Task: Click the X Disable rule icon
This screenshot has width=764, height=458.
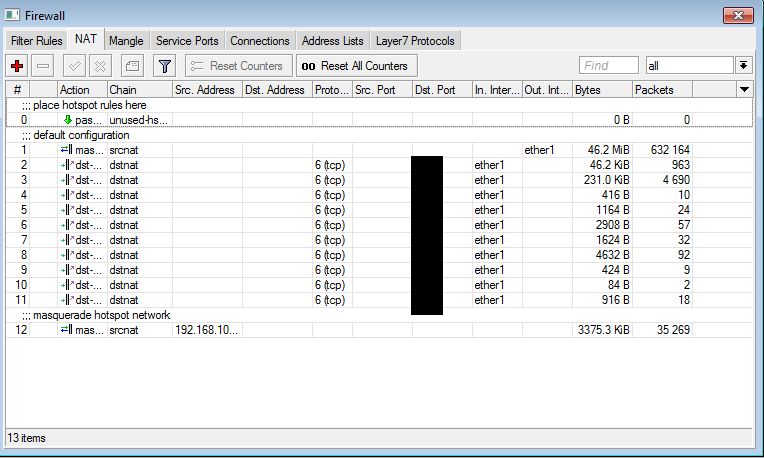Action: [x=100, y=66]
